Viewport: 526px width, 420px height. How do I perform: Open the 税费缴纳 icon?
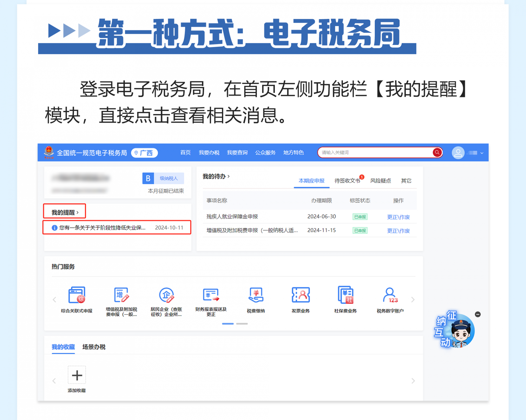(x=256, y=295)
